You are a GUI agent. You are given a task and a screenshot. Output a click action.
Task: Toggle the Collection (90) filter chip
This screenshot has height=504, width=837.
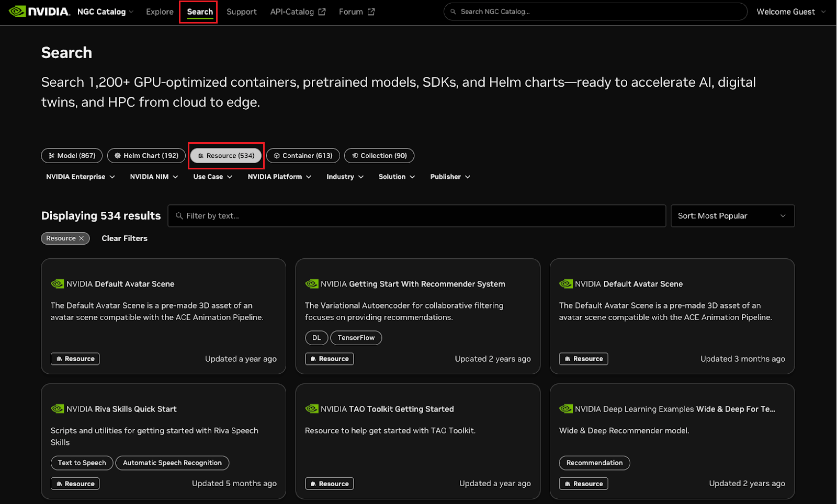[x=379, y=155]
